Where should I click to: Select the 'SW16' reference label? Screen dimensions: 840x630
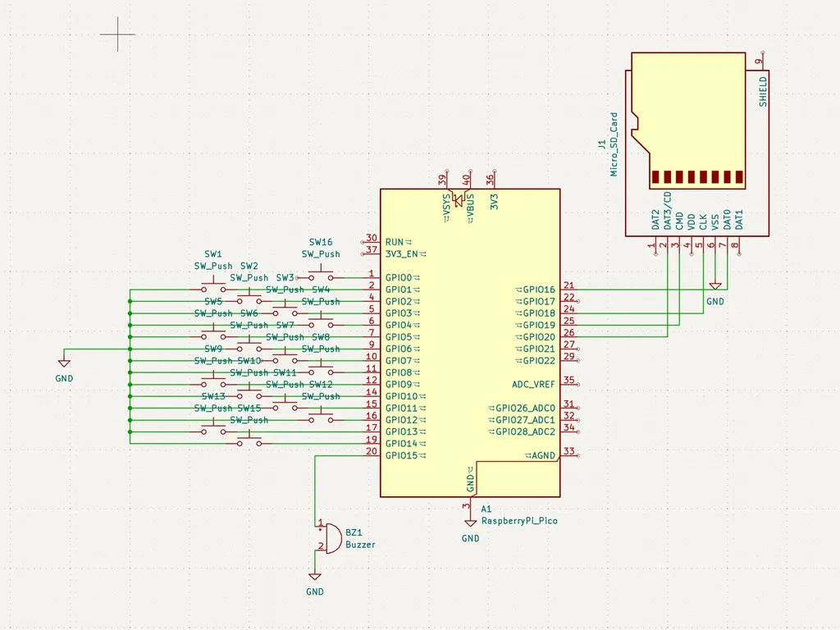point(321,242)
